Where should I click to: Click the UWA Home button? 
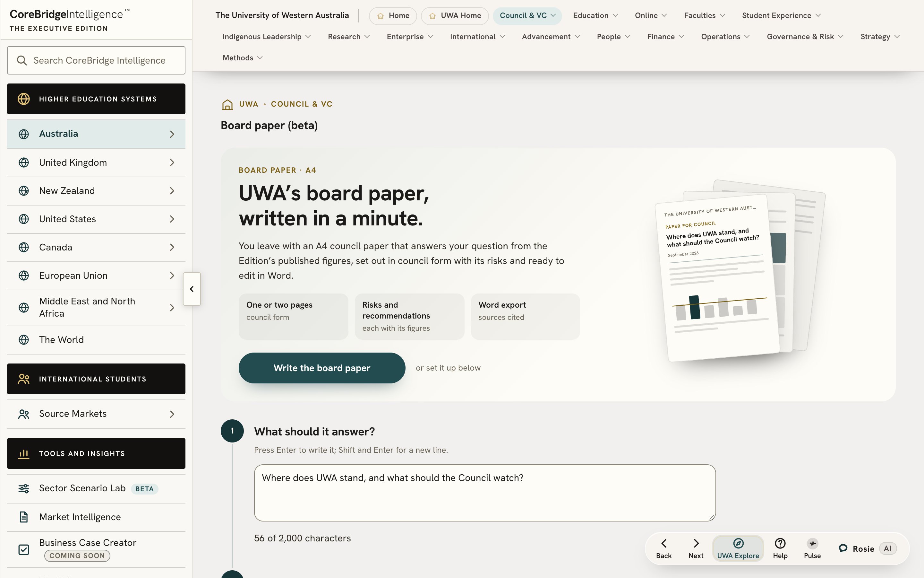[455, 16]
